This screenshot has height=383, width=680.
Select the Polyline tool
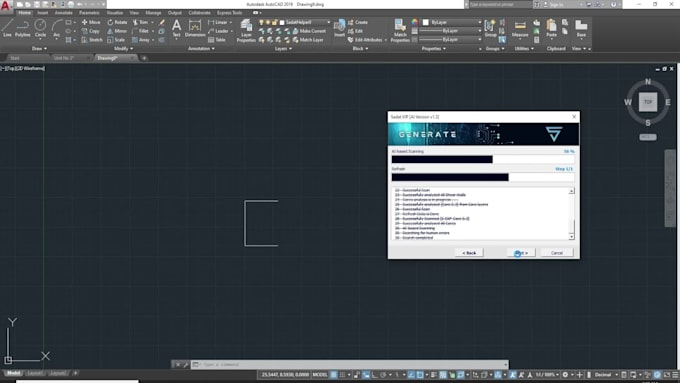(23, 29)
